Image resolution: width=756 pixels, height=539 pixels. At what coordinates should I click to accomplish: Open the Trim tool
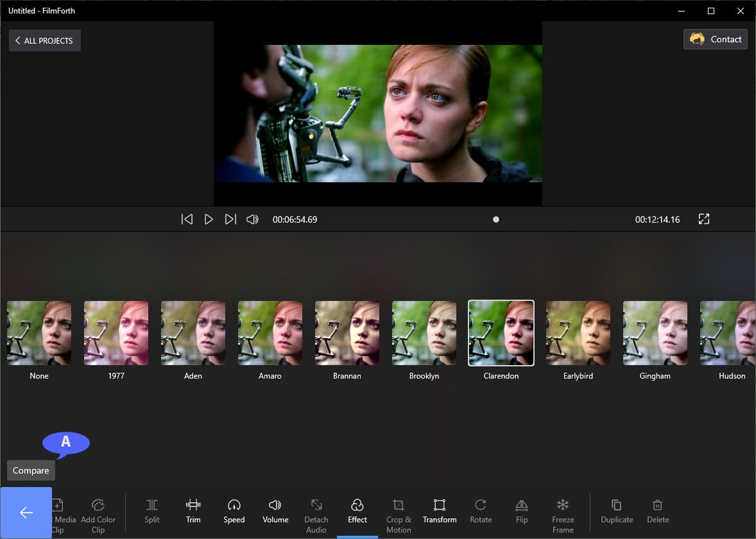point(193,511)
